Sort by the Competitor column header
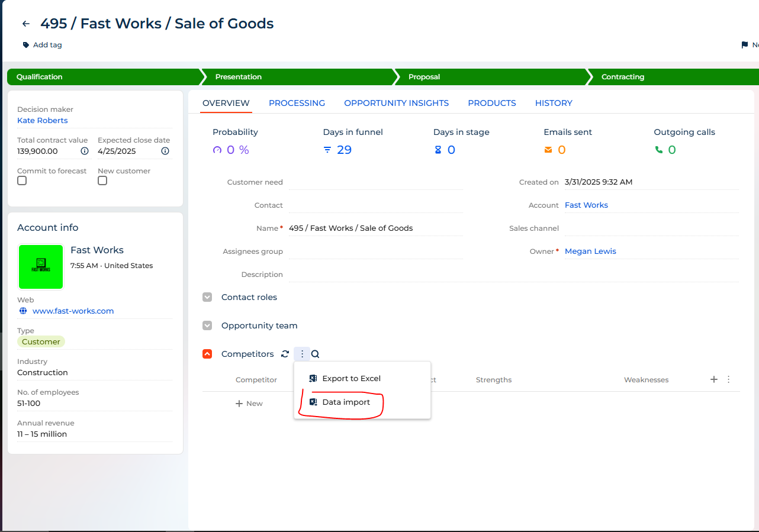This screenshot has width=759, height=532. click(x=256, y=380)
